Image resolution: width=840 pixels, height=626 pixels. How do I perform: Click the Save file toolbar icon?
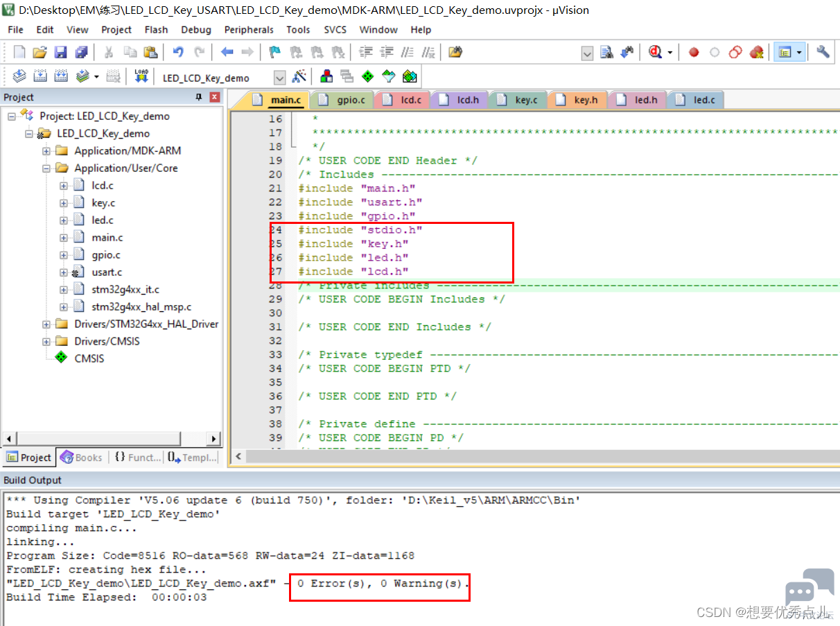point(60,52)
